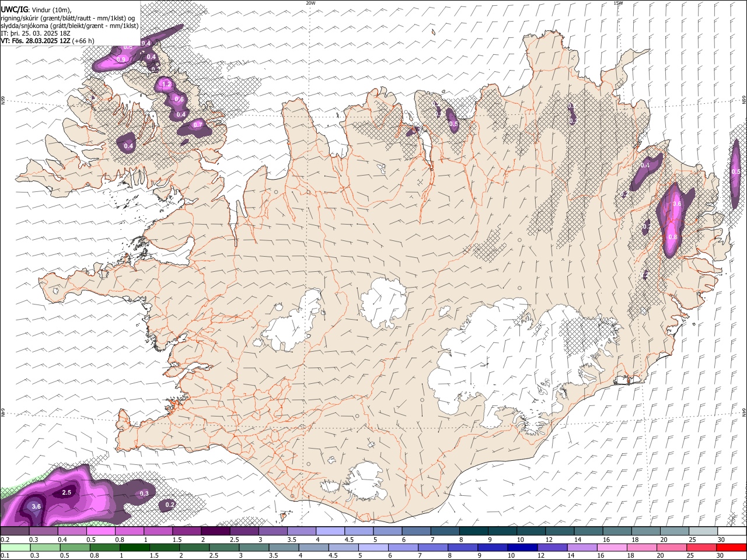Select lower legend swatch starting at 2.5
747x560 pixels.
coord(224,547)
